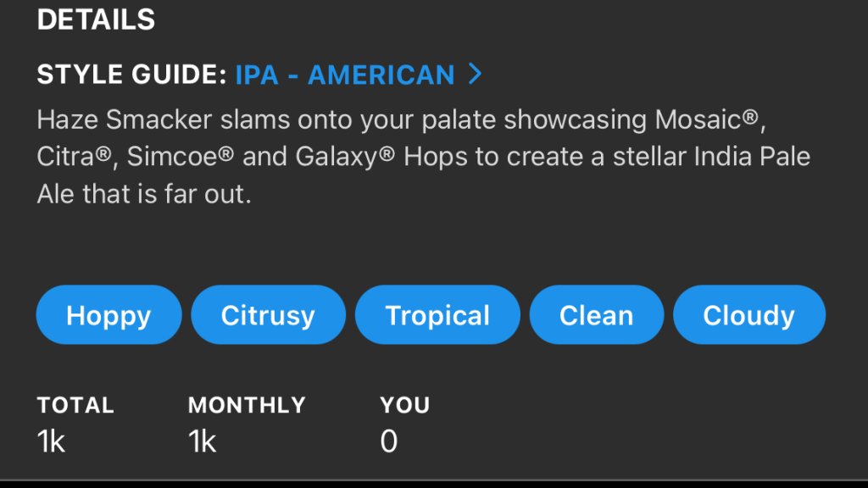Screen dimensions: 868x488
Task: Tap the MONTHLY check-ins label
Action: pos(247,405)
